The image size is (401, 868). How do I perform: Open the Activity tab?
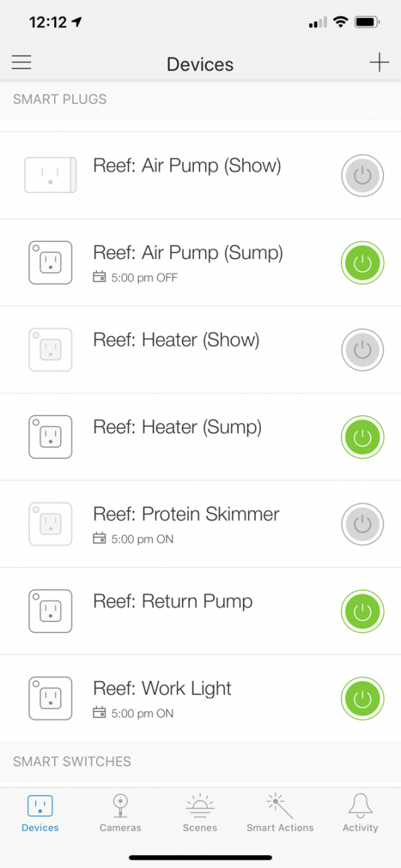tap(361, 813)
